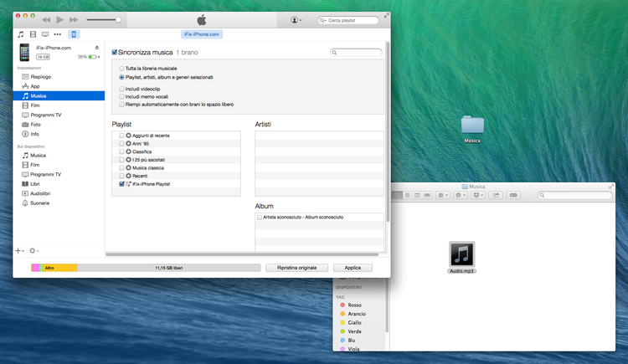Open the Musica folder on desktop
The image size is (628, 364).
(472, 126)
